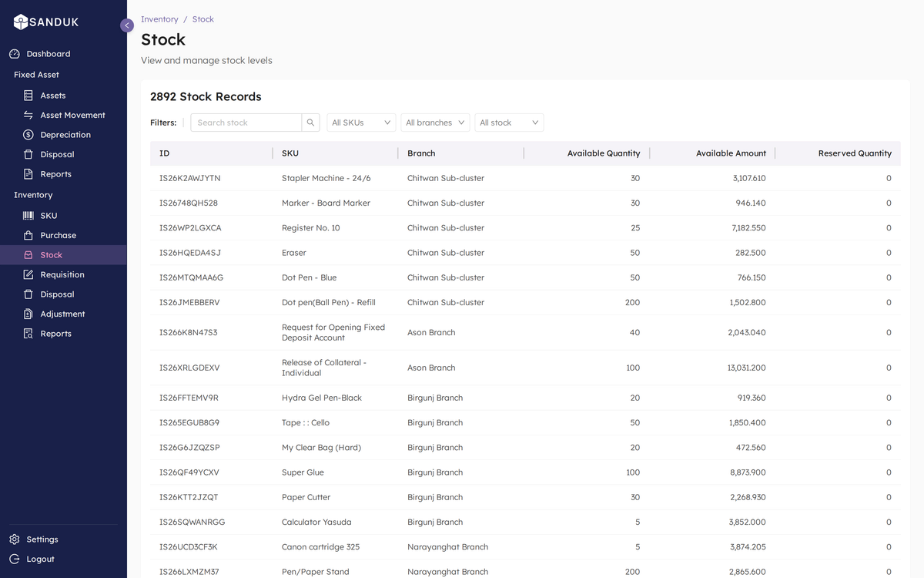Open the All stock dropdown filter
This screenshot has width=924, height=578.
[509, 123]
